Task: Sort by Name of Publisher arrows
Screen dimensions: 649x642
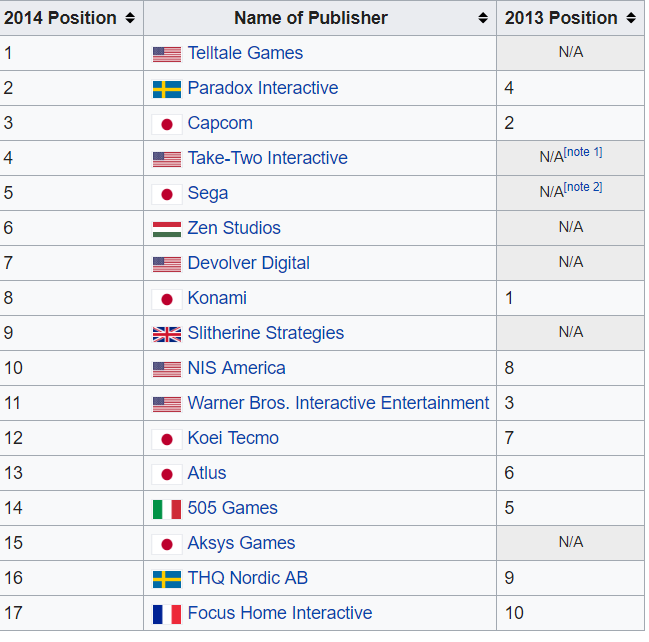Action: pyautogui.click(x=483, y=18)
